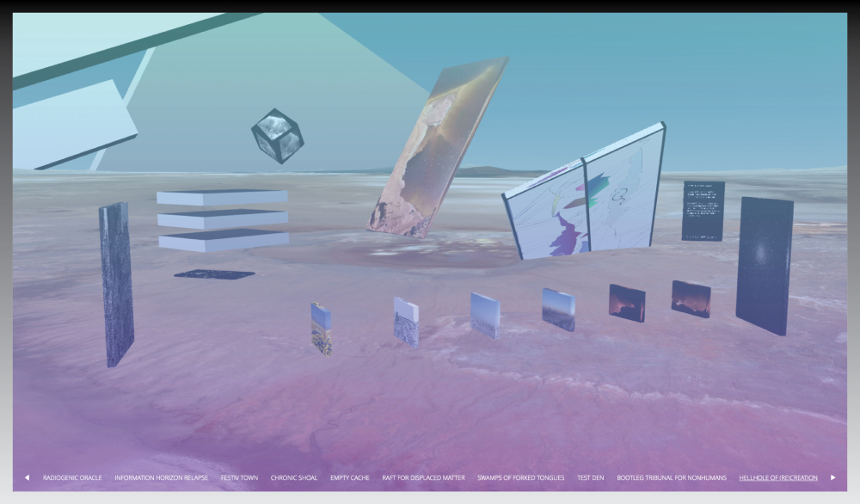Visit Raft for Displaced Matter
This screenshot has height=504, width=860.
point(423,477)
